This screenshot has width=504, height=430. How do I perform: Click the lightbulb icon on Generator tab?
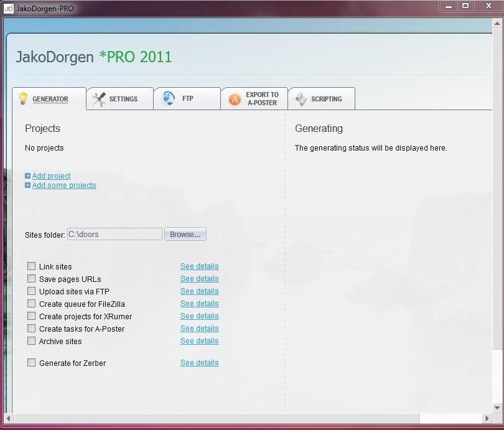(23, 98)
